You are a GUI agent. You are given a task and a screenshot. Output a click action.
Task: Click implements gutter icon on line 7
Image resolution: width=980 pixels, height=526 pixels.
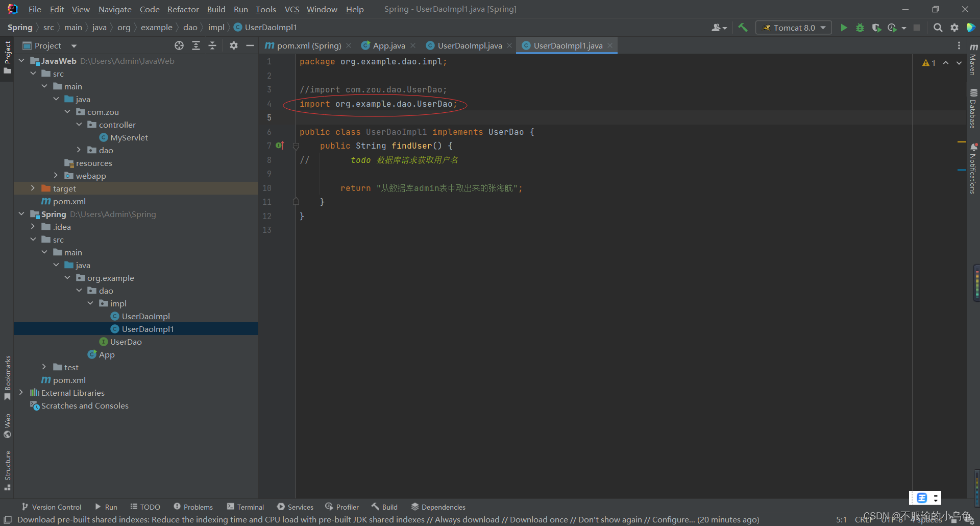pyautogui.click(x=280, y=146)
